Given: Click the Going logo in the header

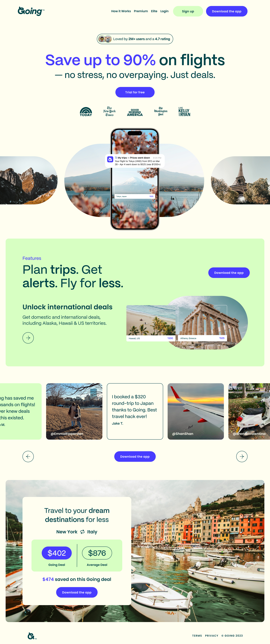Looking at the screenshot, I should click(31, 11).
